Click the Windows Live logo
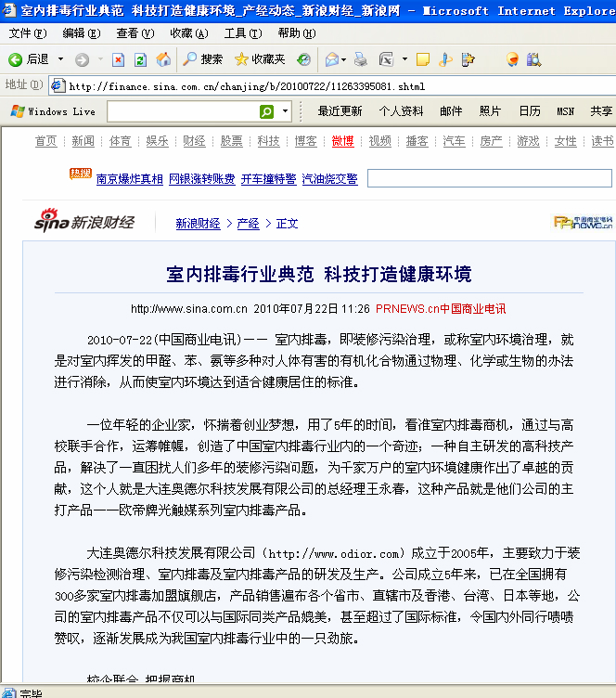 [53, 111]
